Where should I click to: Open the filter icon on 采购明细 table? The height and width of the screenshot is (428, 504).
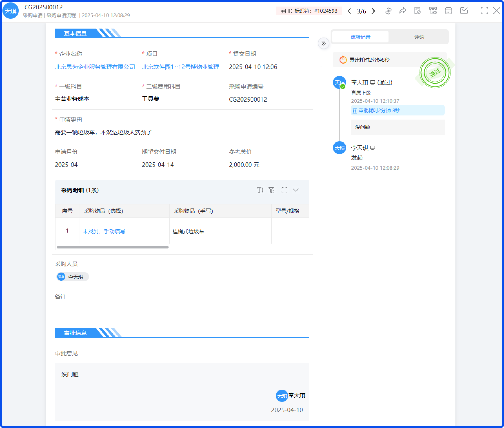tap(272, 190)
